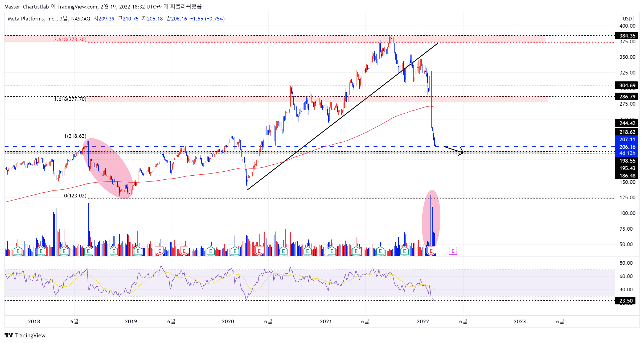Click the magenta upcoming earnings E marker
644x343 pixels.
(x=453, y=251)
